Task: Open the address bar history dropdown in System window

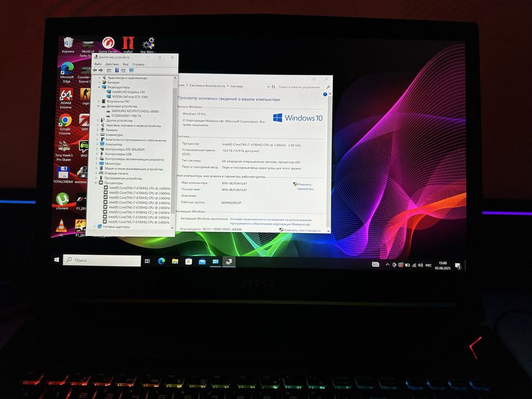Action: (x=268, y=87)
